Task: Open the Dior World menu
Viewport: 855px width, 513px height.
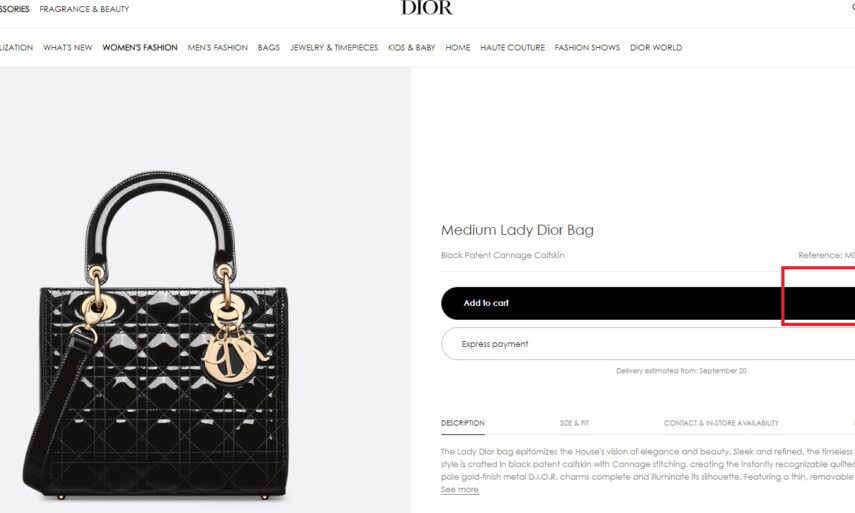Action: point(656,47)
